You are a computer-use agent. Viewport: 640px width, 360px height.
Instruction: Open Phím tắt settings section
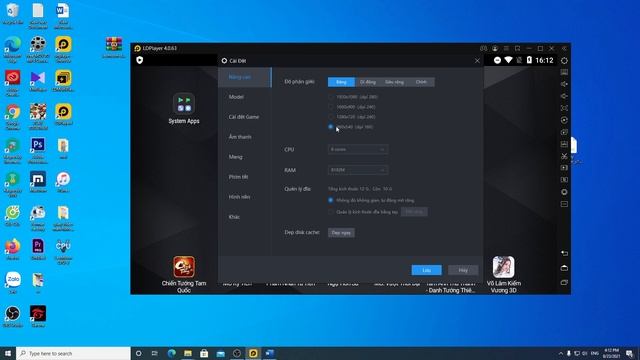(x=244, y=177)
